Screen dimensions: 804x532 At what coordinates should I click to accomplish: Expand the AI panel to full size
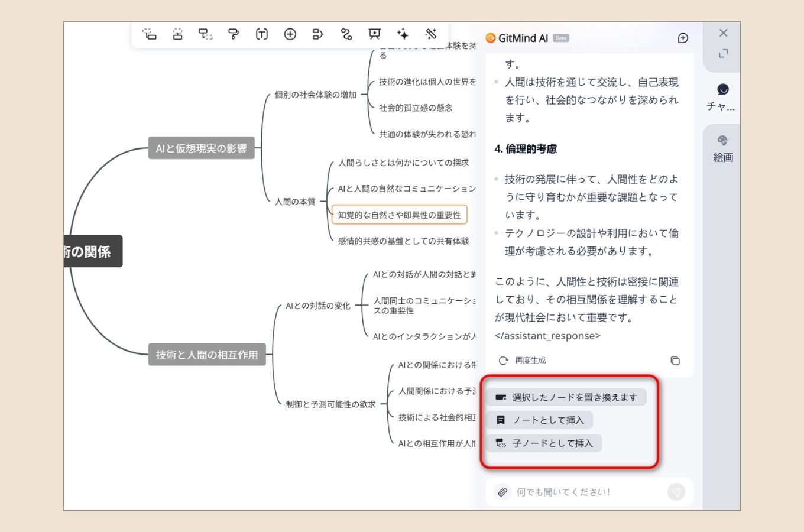coord(723,54)
